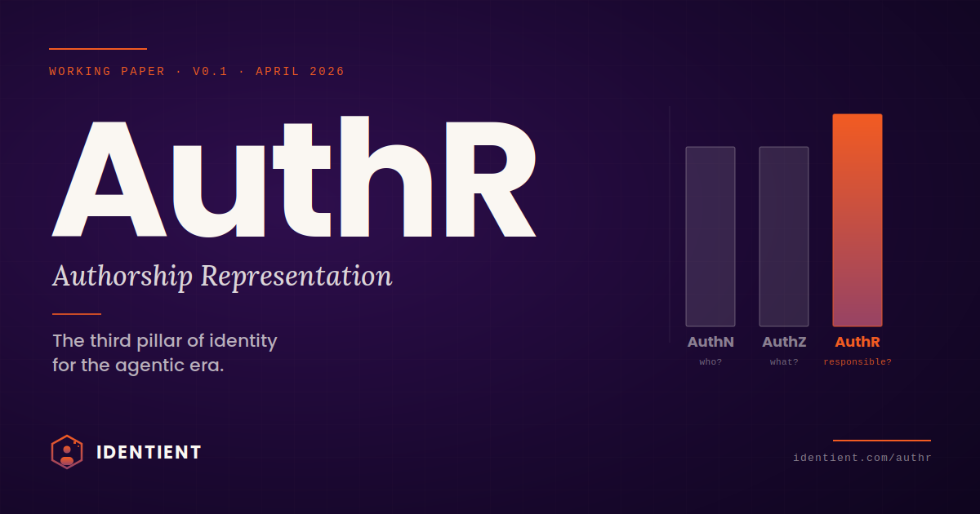Click the 'who?' caption
Viewport: 980px width, 514px height.
coord(710,361)
